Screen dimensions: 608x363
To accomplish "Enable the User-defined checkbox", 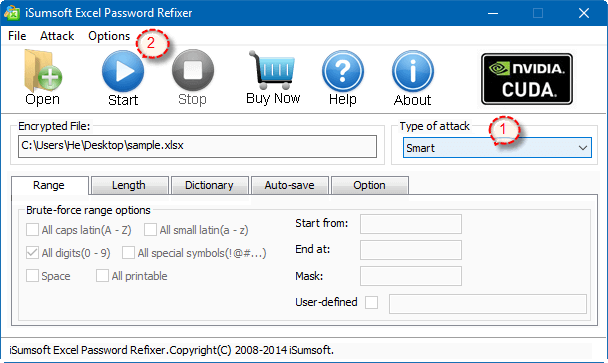I will click(371, 302).
